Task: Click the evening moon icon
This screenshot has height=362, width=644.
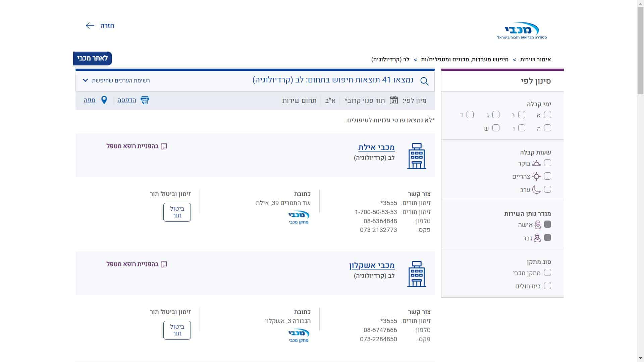Action: click(536, 190)
